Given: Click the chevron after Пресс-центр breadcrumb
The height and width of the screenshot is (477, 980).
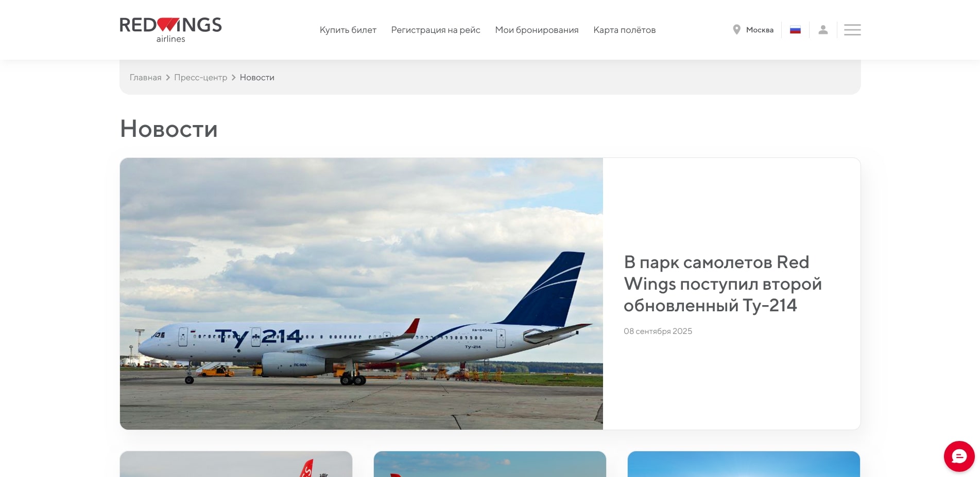Looking at the screenshot, I should point(233,78).
